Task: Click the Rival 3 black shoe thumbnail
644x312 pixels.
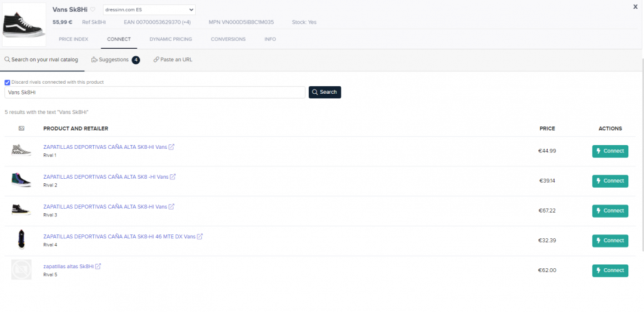Action: (x=21, y=210)
